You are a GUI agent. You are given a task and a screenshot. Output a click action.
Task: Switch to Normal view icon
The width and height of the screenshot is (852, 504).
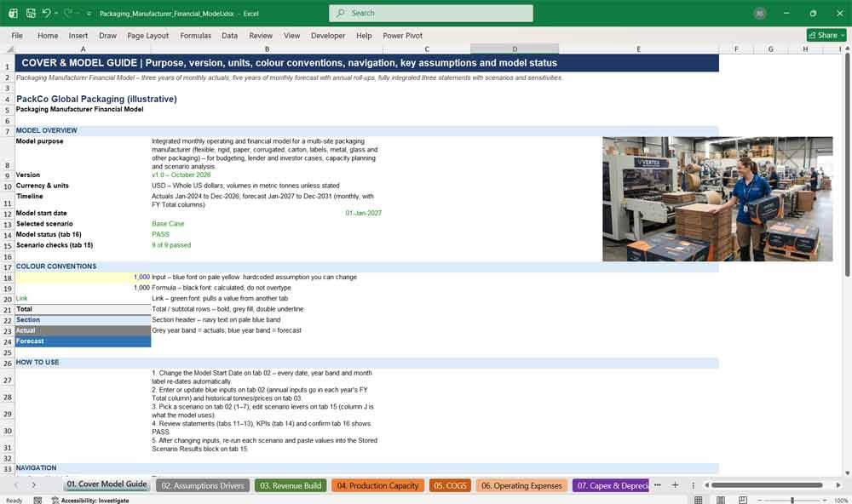click(699, 500)
